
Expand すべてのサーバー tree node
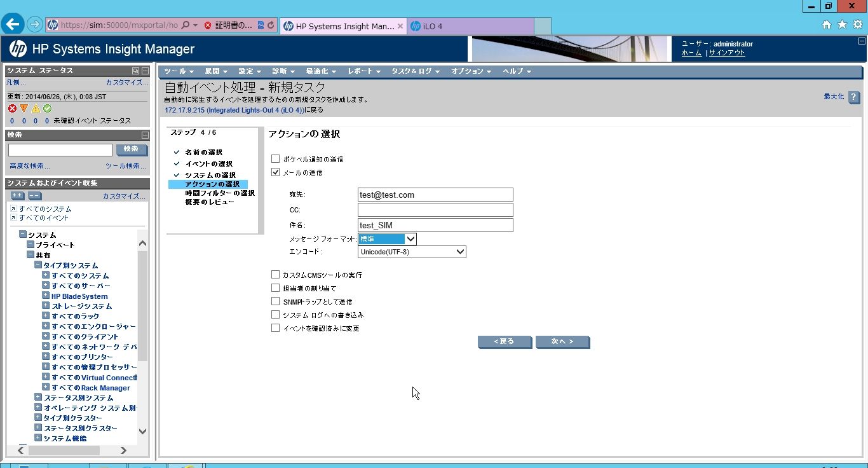[46, 286]
